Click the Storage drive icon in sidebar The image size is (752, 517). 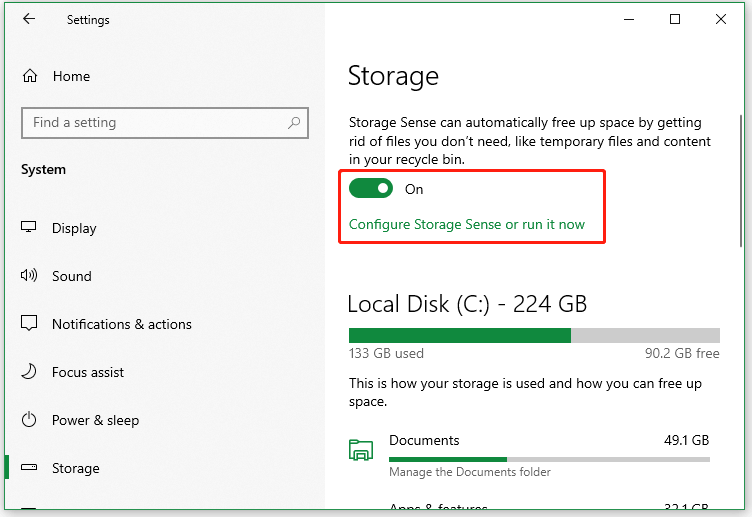(x=30, y=468)
